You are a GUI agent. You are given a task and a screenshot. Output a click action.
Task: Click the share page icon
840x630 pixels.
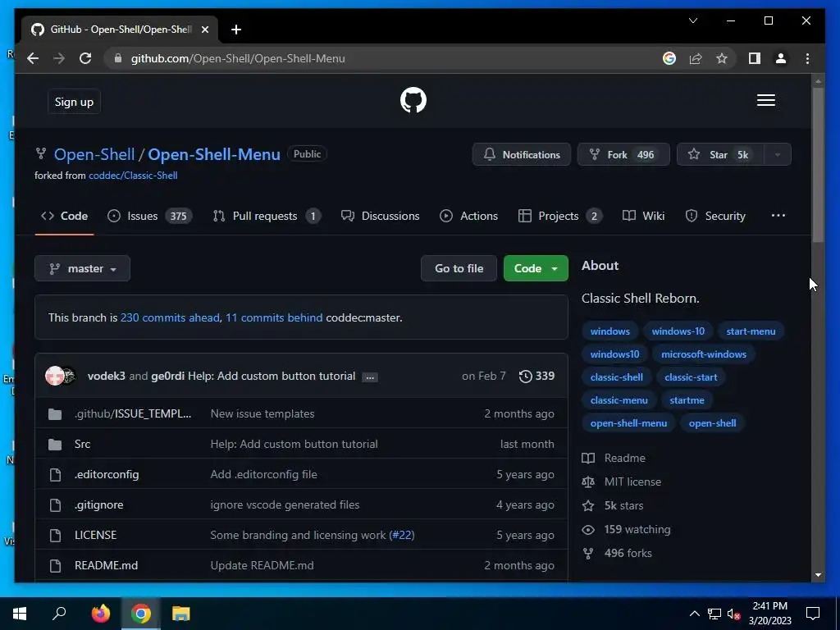696,58
